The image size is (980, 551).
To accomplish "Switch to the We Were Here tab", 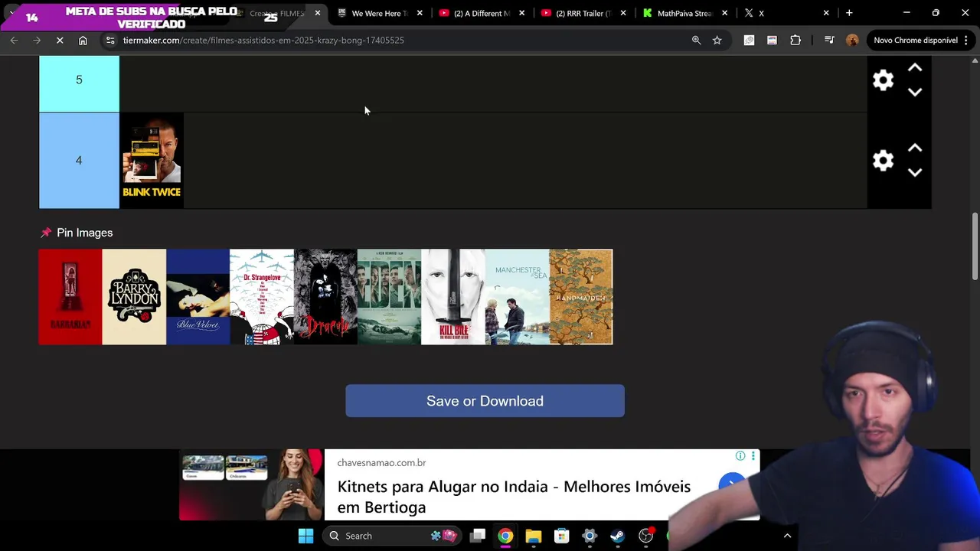I will (381, 13).
